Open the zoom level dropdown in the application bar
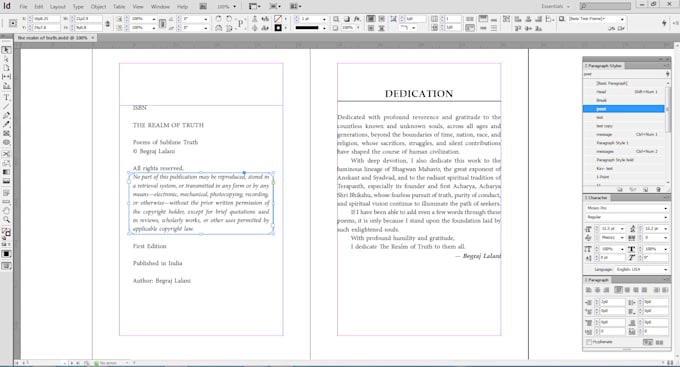This screenshot has width=680, height=367. pyautogui.click(x=235, y=7)
